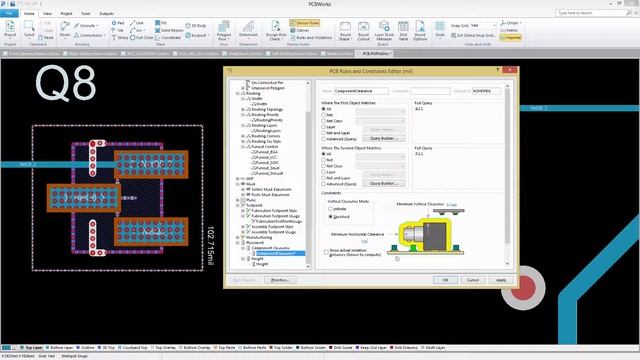Select the Solid Region tool
640x360 pixels.
(169, 30)
